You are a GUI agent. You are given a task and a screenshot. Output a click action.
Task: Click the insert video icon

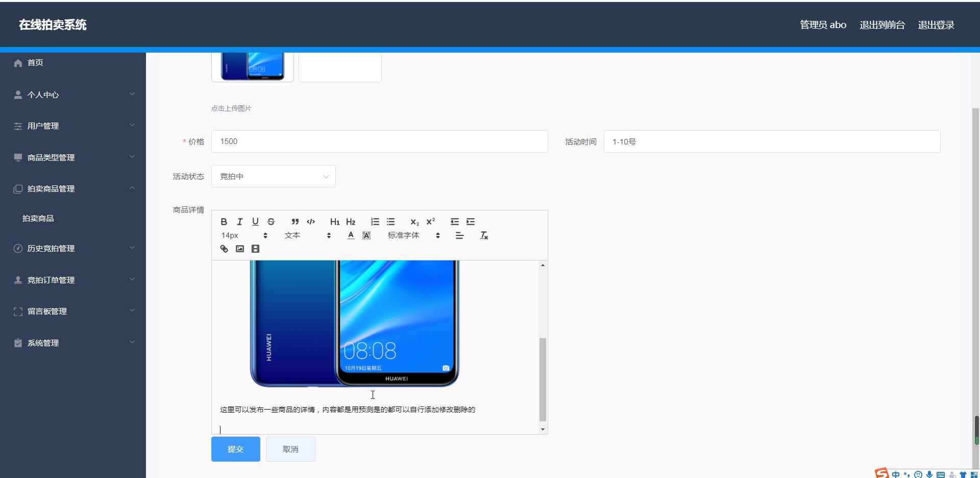256,249
